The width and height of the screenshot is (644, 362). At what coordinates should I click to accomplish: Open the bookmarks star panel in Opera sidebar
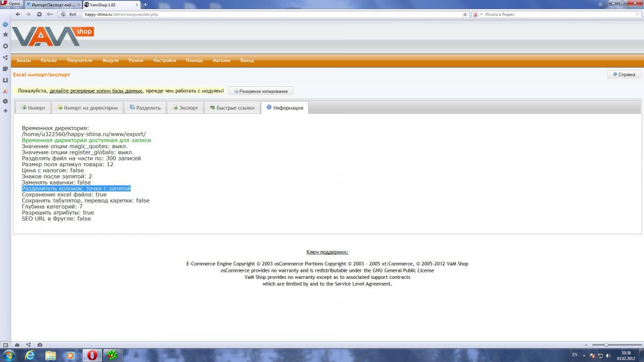click(x=5, y=34)
